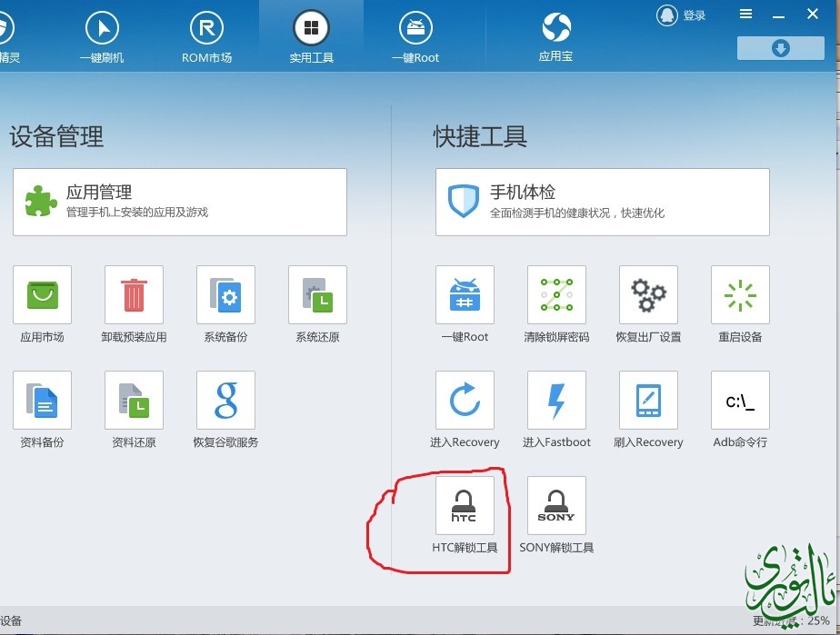This screenshot has height=635, width=840.
Task: Open 恢复出厂设置 gears icon
Action: click(x=648, y=295)
